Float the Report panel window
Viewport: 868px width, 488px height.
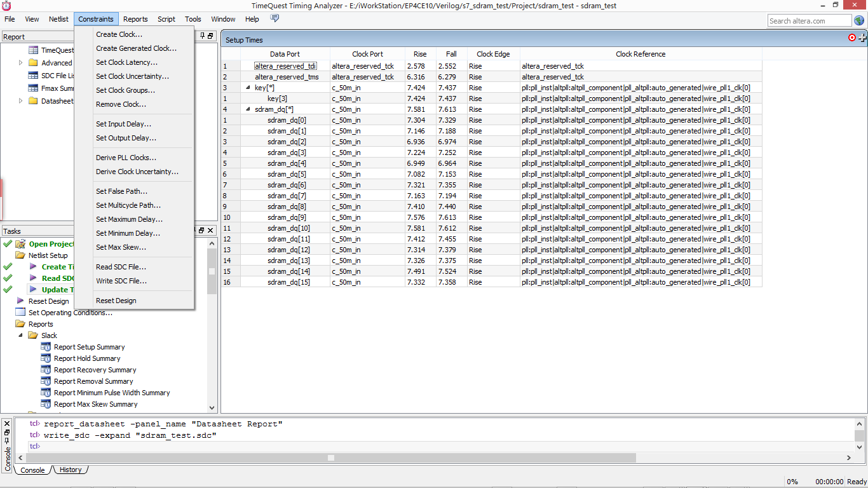211,36
